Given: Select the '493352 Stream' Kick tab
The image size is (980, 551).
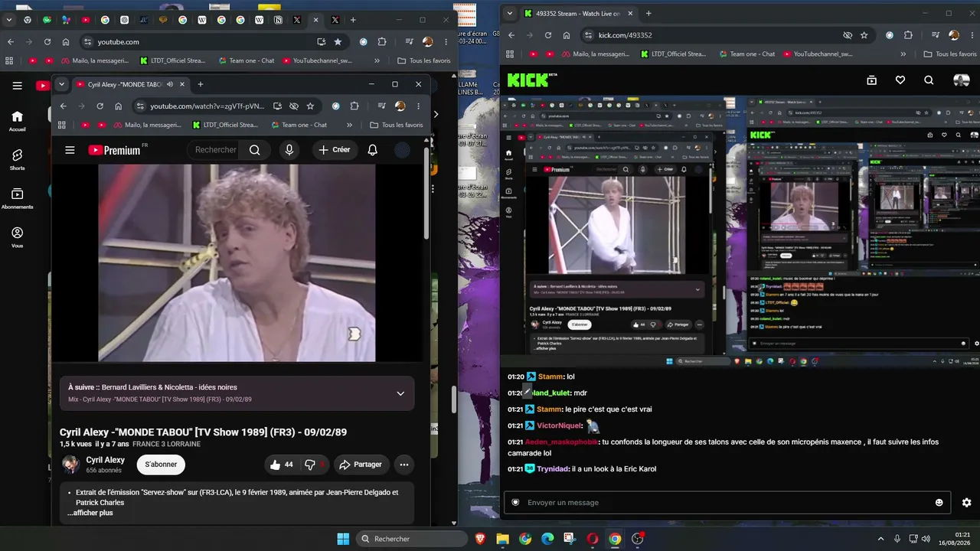Looking at the screenshot, I should pyautogui.click(x=578, y=13).
